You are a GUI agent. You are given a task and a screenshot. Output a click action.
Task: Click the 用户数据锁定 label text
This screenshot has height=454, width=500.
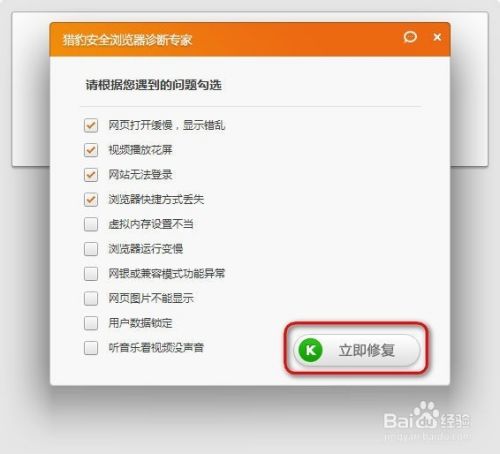pyautogui.click(x=140, y=323)
